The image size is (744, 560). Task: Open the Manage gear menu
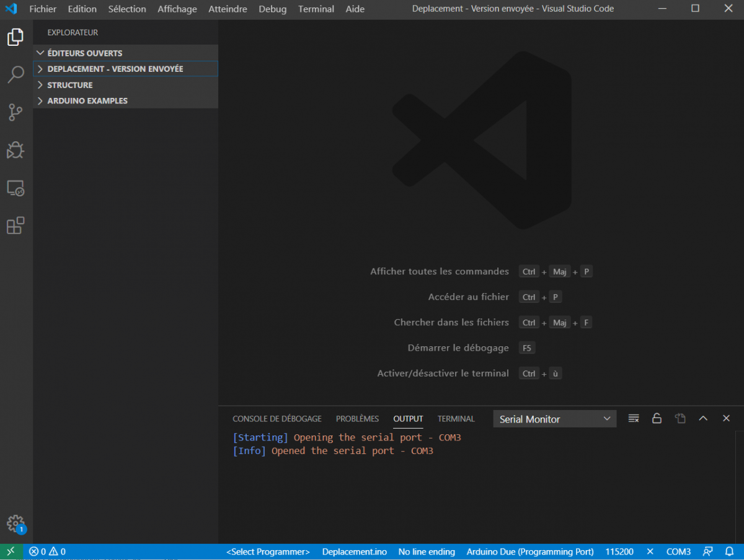coord(15,524)
